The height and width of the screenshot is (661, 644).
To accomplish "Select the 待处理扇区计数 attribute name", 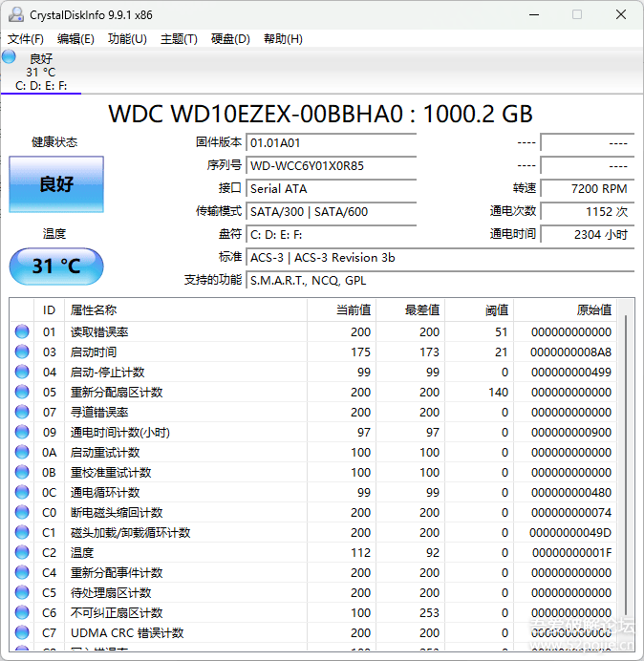I will [111, 593].
